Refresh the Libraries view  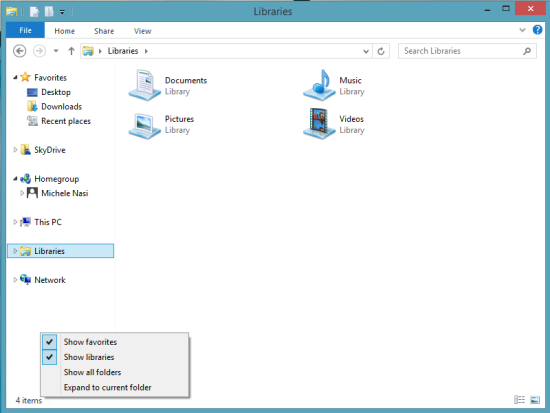click(381, 52)
